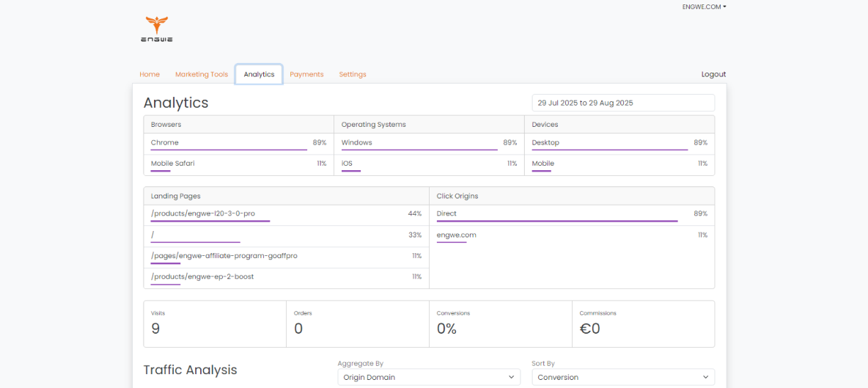Click the Orders count card
The height and width of the screenshot is (388, 868).
coord(358,323)
